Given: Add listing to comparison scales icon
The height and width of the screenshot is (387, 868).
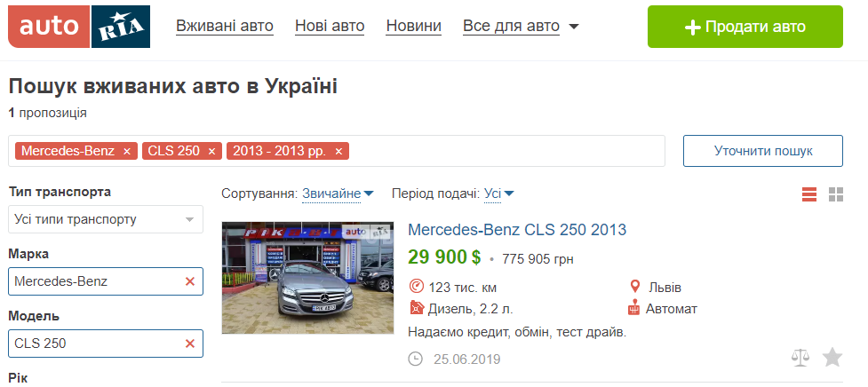Looking at the screenshot, I should tap(800, 358).
